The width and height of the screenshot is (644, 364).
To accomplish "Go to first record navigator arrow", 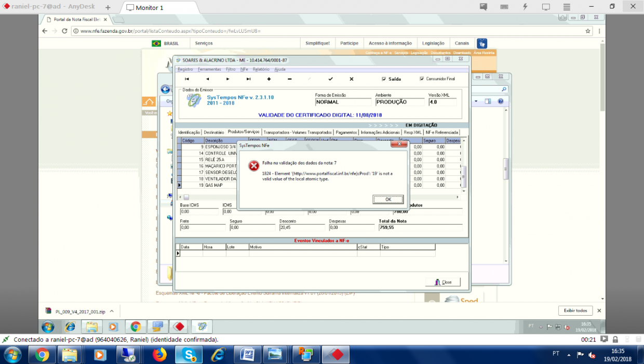I will click(x=187, y=79).
